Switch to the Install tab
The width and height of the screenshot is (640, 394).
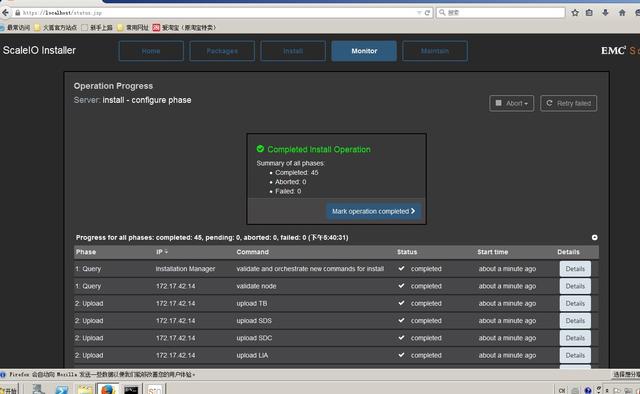coord(293,51)
